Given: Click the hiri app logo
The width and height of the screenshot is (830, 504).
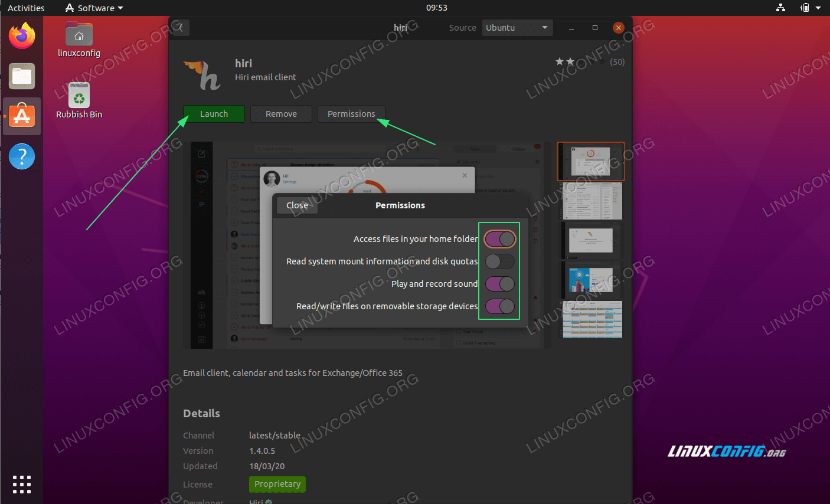Looking at the screenshot, I should tap(202, 75).
